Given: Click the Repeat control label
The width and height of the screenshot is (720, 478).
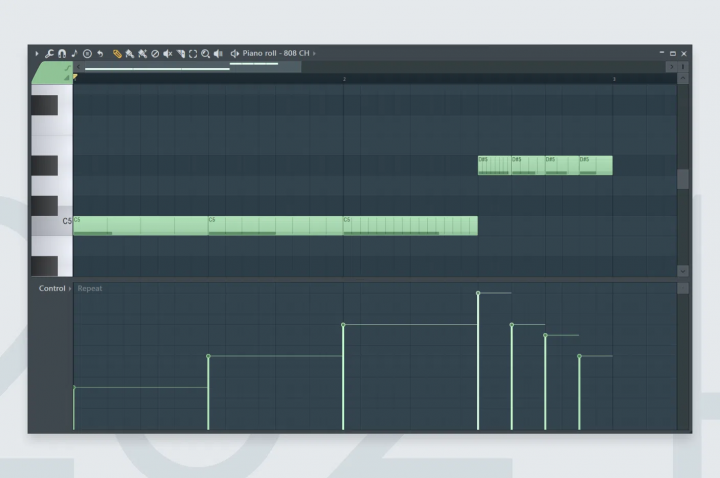Looking at the screenshot, I should [x=90, y=288].
